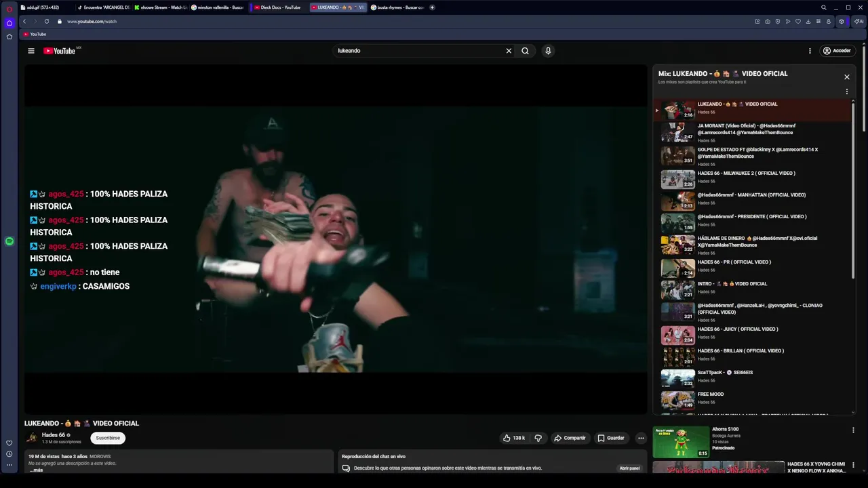Open sidebar history clock icon
This screenshot has height=488, width=868.
tap(9, 454)
